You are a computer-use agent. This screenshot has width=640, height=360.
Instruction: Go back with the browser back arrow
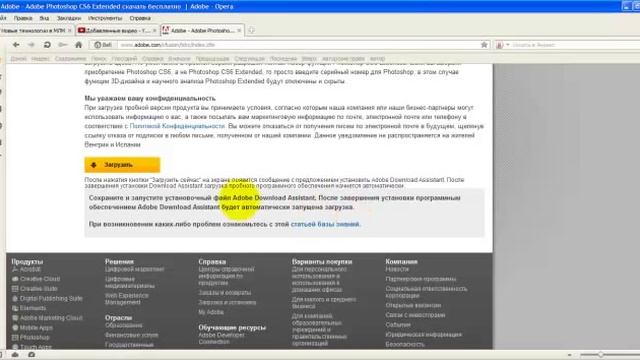click(x=16, y=45)
